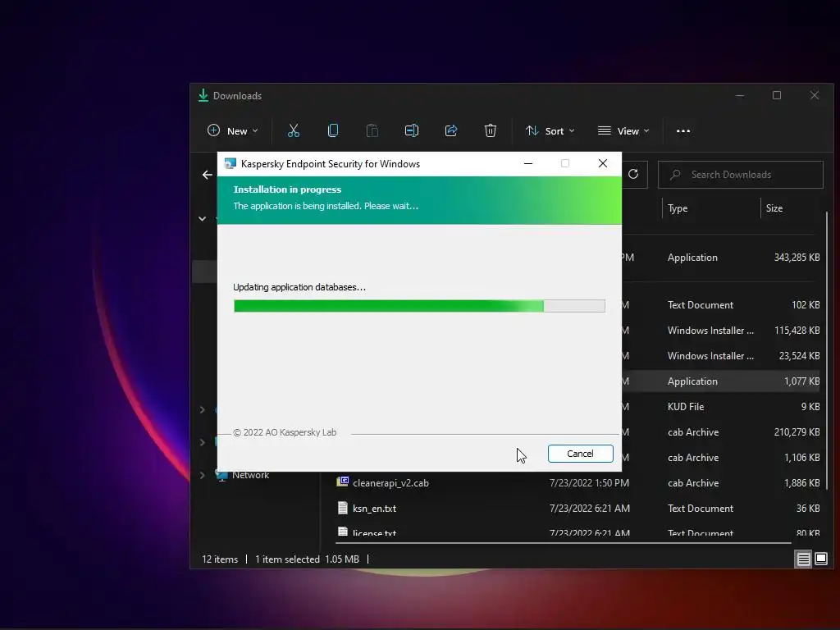Open the See more three-dots menu
840x630 pixels.
point(683,131)
